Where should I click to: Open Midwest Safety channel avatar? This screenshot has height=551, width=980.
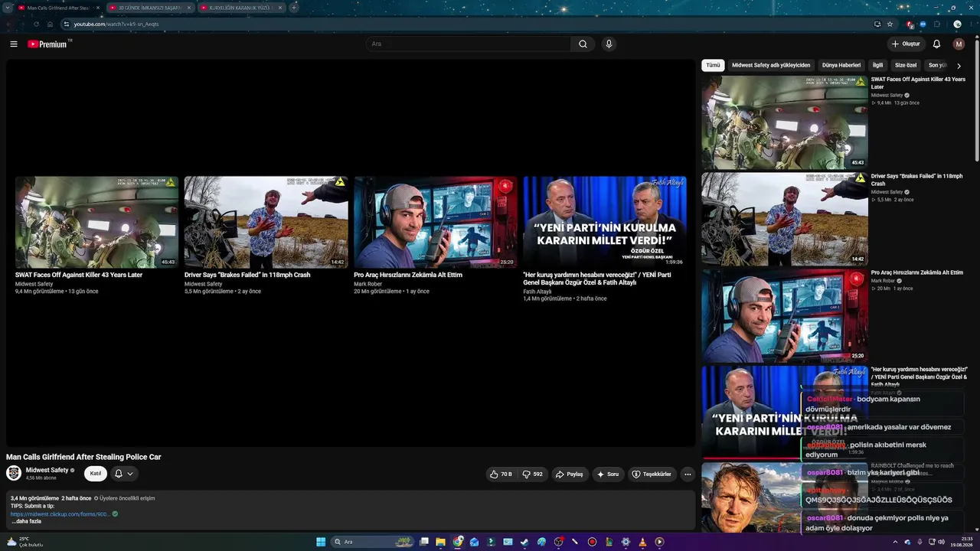pyautogui.click(x=14, y=473)
